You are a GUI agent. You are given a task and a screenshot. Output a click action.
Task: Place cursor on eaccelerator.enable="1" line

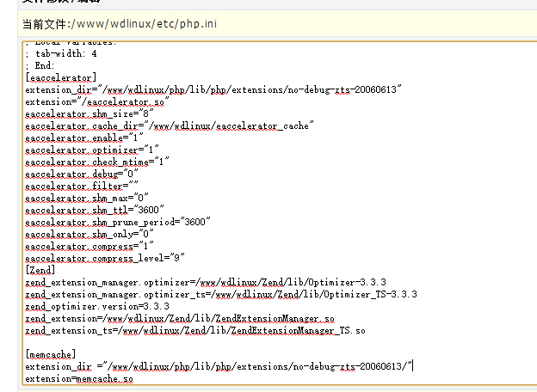pos(83,137)
